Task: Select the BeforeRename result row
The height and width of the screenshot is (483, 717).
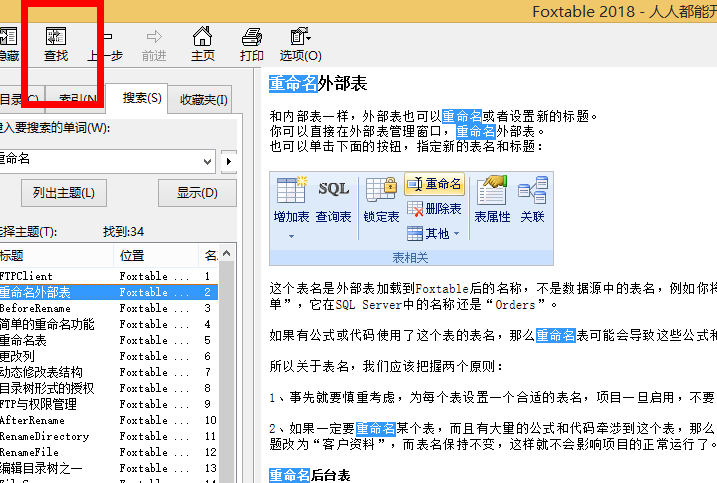Action: click(x=109, y=308)
